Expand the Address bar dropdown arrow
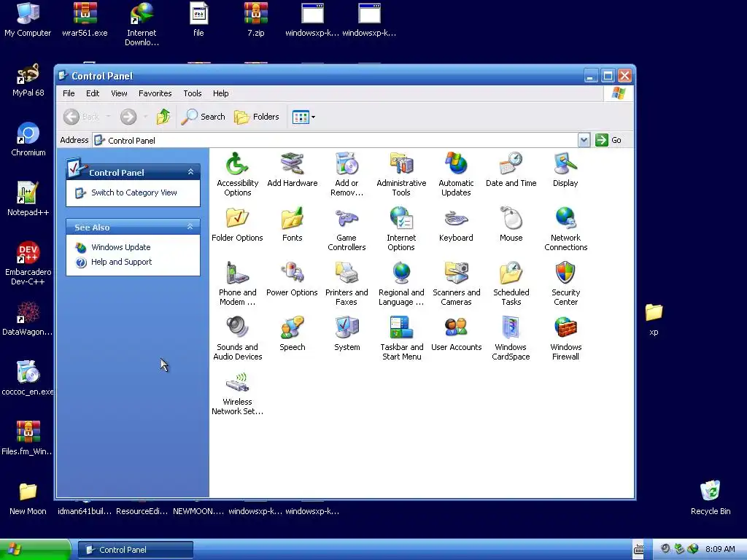Image resolution: width=747 pixels, height=560 pixels. (584, 140)
